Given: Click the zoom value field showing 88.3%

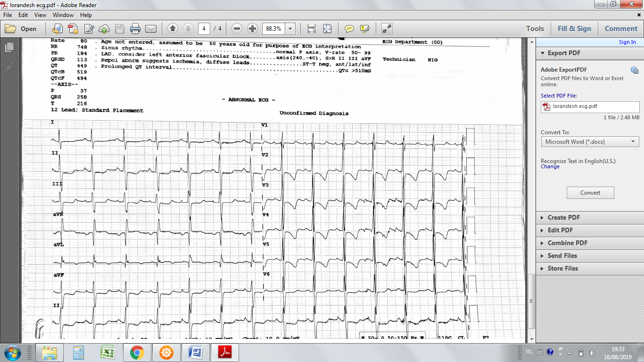Looking at the screenshot, I should tap(273, 29).
